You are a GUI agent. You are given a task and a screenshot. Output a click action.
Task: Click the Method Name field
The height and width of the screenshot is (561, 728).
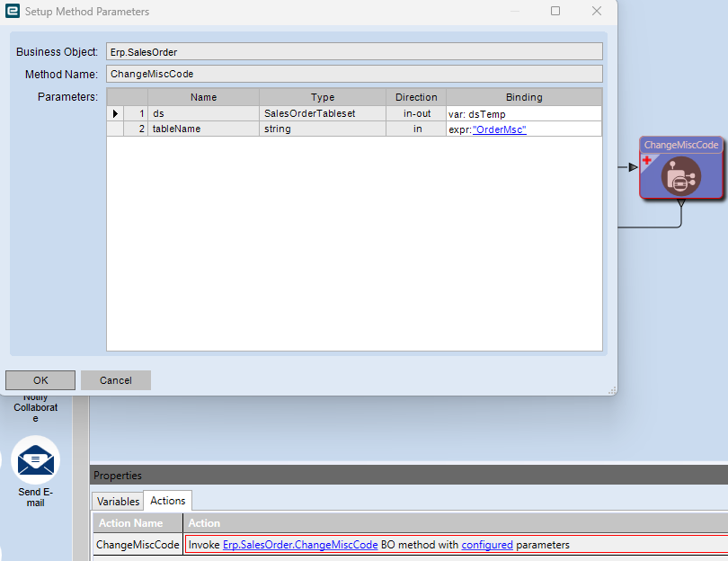pyautogui.click(x=354, y=74)
